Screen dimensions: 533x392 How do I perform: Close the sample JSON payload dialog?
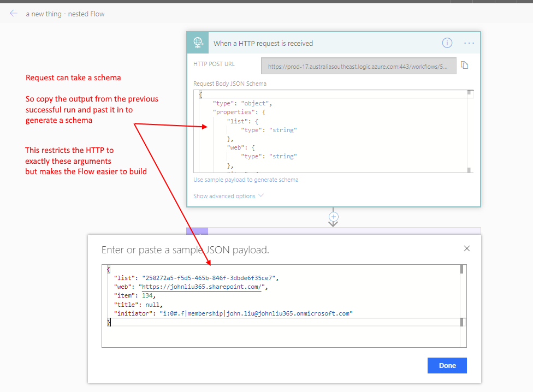coord(467,248)
